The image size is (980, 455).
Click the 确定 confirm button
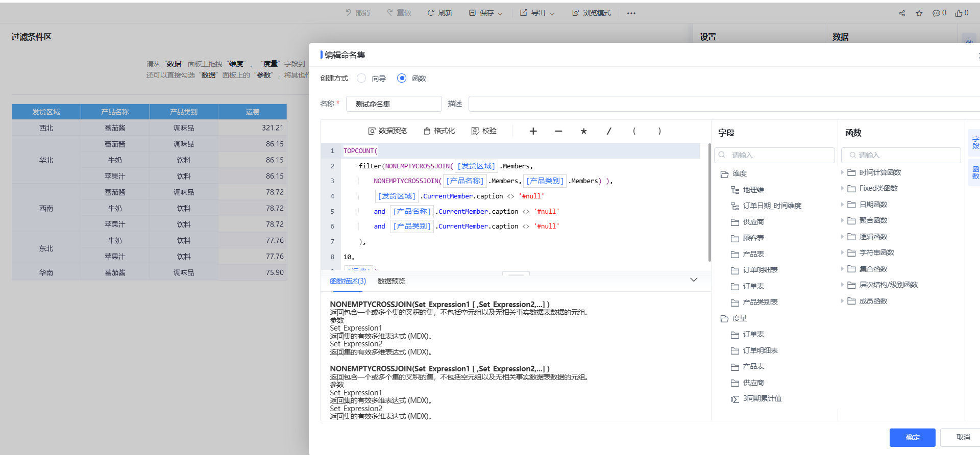coord(913,438)
